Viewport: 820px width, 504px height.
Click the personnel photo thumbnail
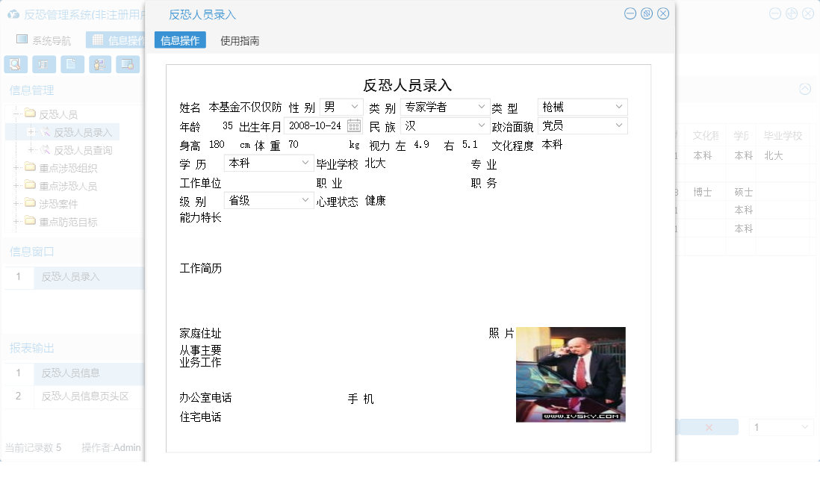tap(570, 374)
